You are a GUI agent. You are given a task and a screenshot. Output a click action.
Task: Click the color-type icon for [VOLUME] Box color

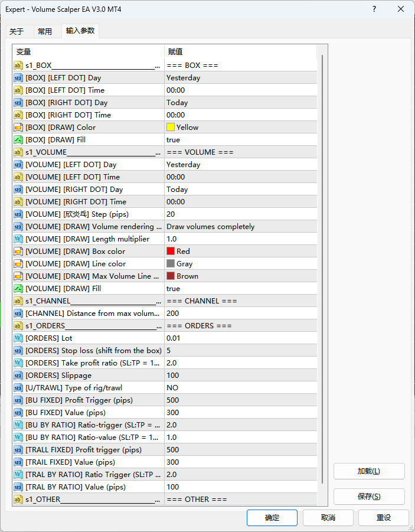pos(18,251)
